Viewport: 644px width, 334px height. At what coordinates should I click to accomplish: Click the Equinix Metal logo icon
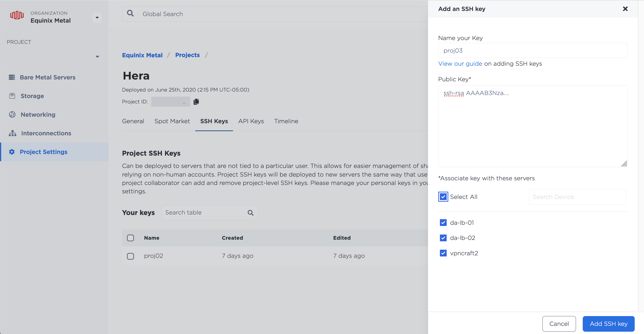coord(17,15)
